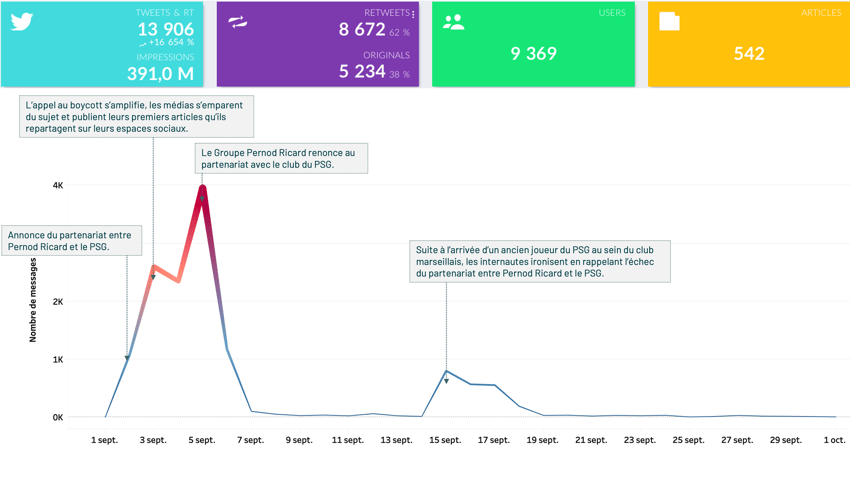850x479 pixels.
Task: Click annotation about Pernod Ricard renouncing partnership
Action: point(281,158)
